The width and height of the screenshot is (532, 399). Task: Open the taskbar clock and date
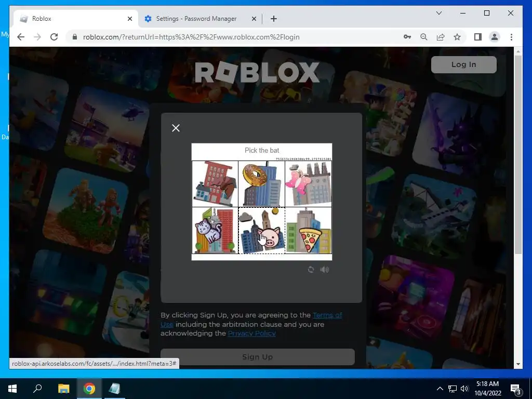pyautogui.click(x=487, y=389)
